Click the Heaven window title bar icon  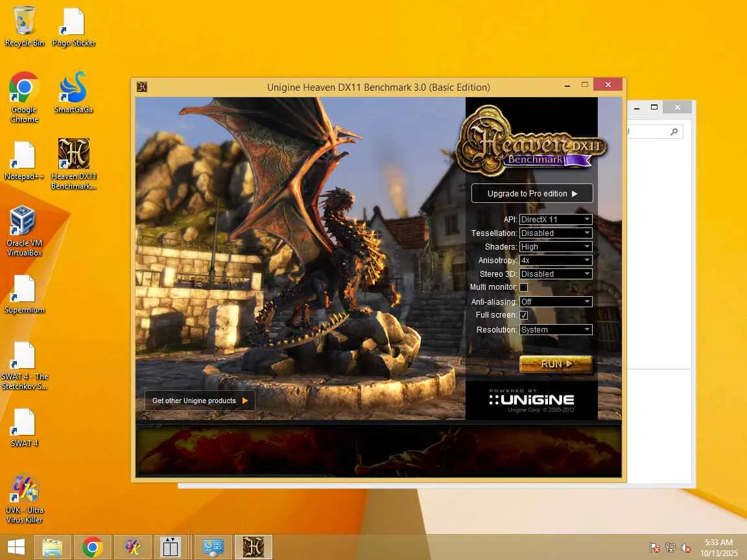[142, 87]
